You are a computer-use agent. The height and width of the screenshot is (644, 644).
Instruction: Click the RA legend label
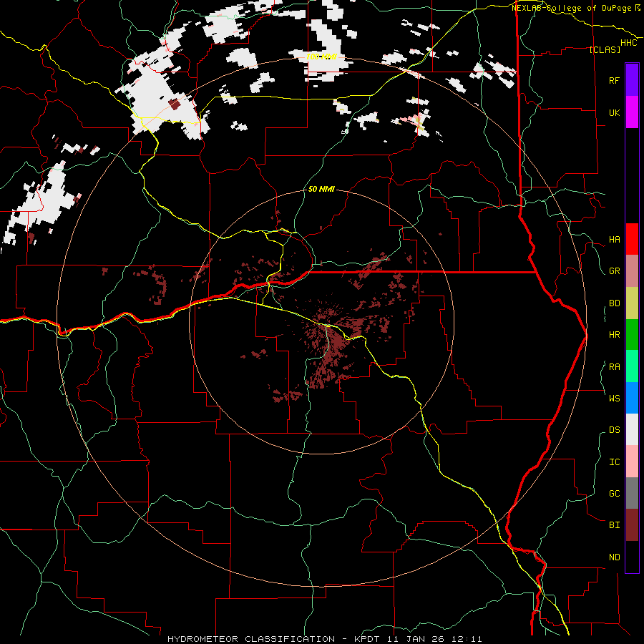coord(614,367)
